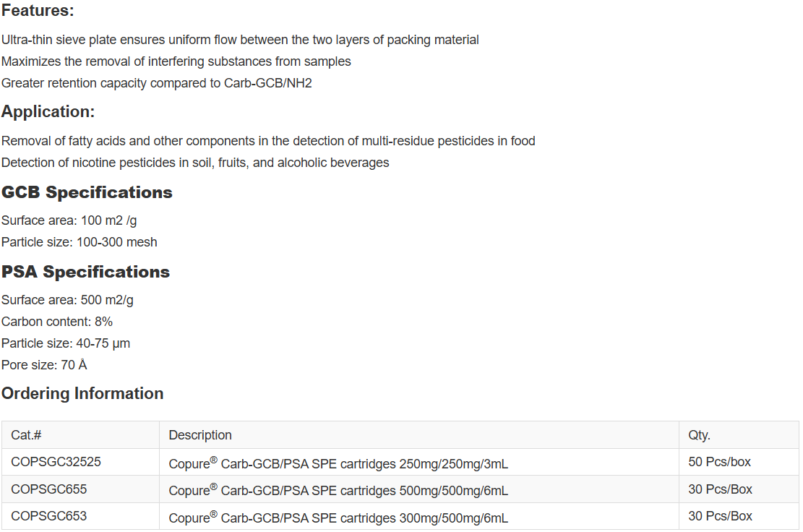803x532 pixels.
Task: Click the ultra-thin sieve plate feature line
Action: click(240, 40)
